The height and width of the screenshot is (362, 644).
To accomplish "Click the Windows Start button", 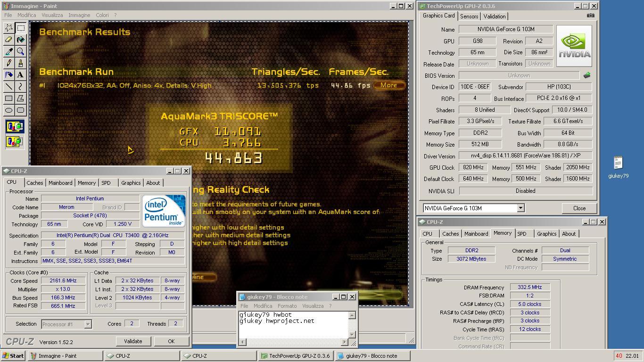I will pyautogui.click(x=14, y=356).
